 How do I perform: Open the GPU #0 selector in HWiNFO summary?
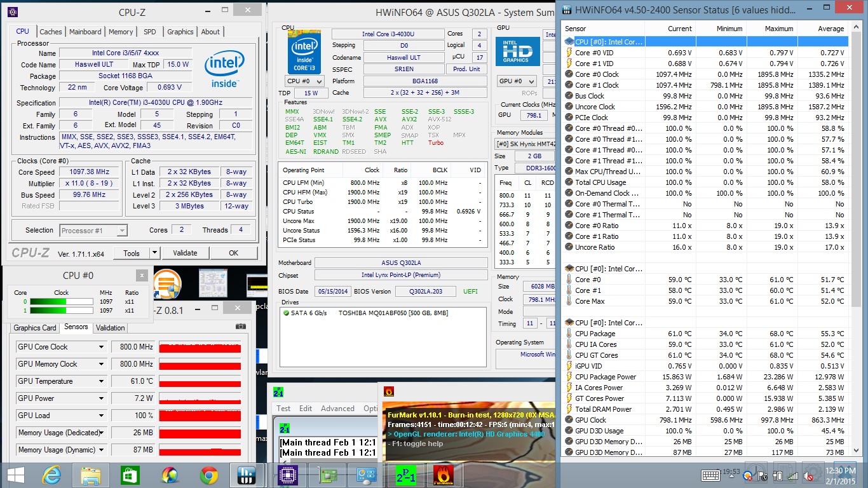[516, 81]
